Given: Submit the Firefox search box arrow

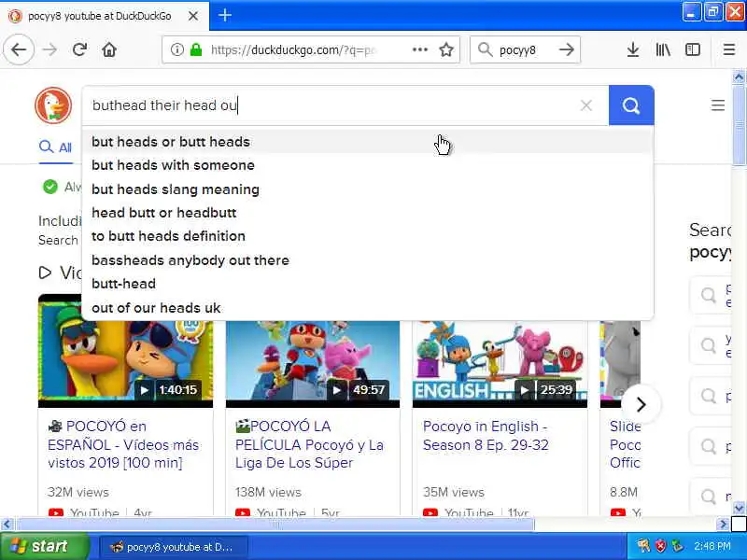Looking at the screenshot, I should click(567, 49).
